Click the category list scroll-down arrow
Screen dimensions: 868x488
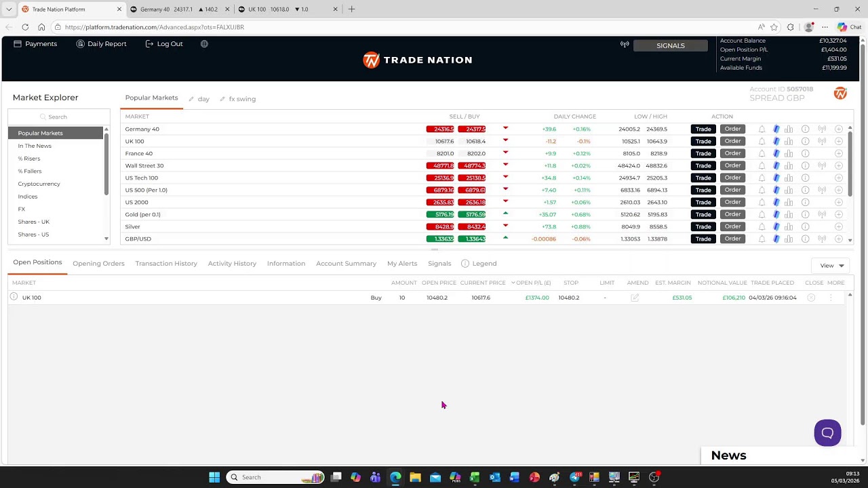coord(106,239)
